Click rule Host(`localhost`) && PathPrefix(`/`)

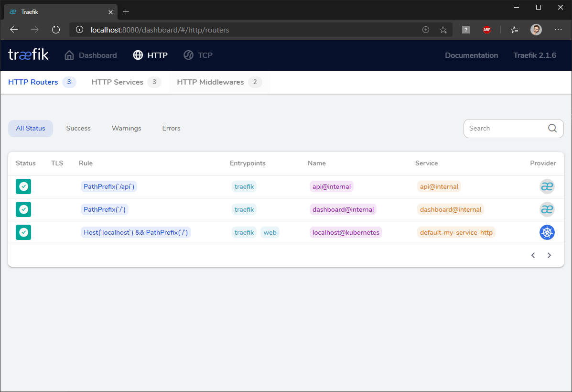pyautogui.click(x=136, y=232)
